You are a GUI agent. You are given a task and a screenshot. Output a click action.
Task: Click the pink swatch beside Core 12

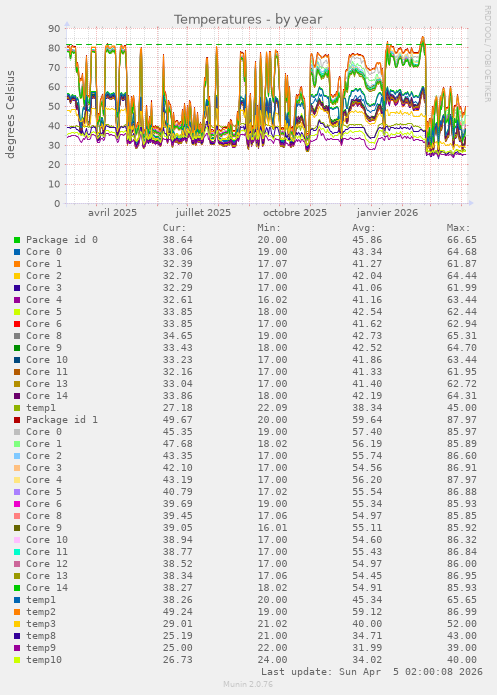(17, 564)
